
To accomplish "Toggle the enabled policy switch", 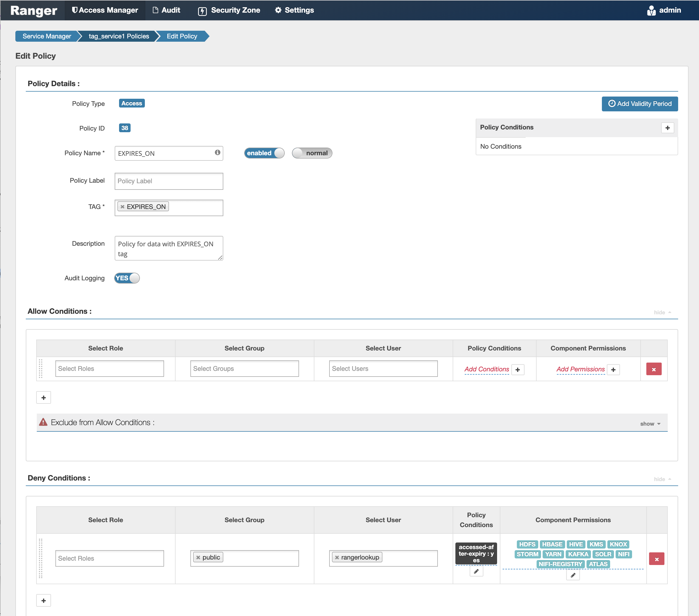I will (264, 153).
